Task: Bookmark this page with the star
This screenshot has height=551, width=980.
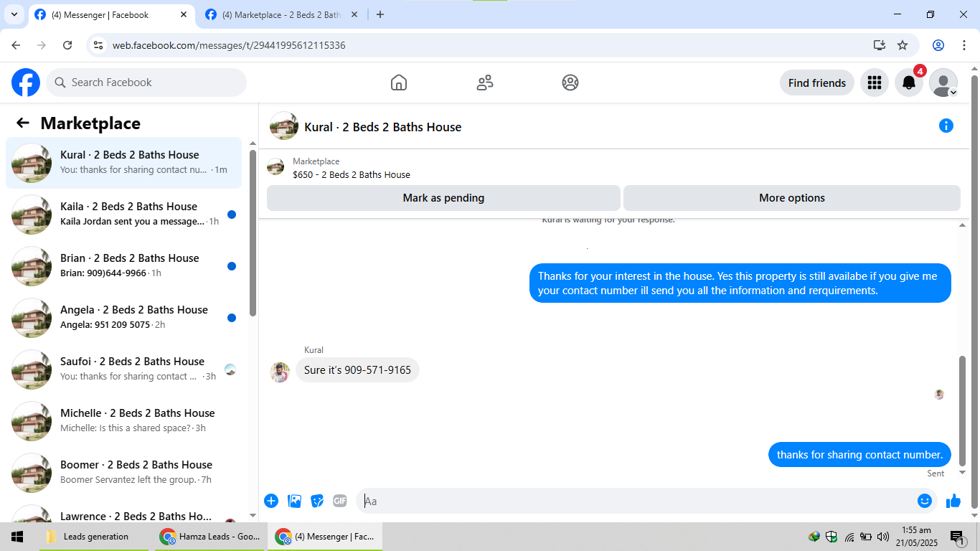Action: 903,45
